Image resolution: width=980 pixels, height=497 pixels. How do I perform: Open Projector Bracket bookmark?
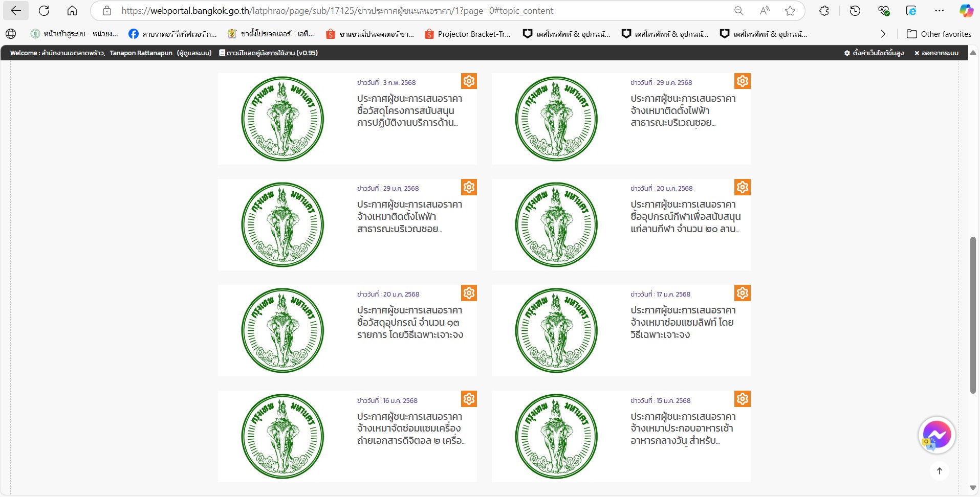468,34
